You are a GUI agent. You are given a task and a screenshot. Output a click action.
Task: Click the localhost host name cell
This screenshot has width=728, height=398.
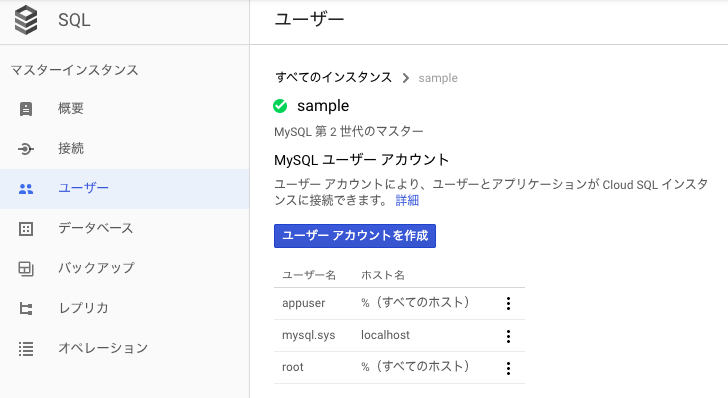(x=385, y=335)
